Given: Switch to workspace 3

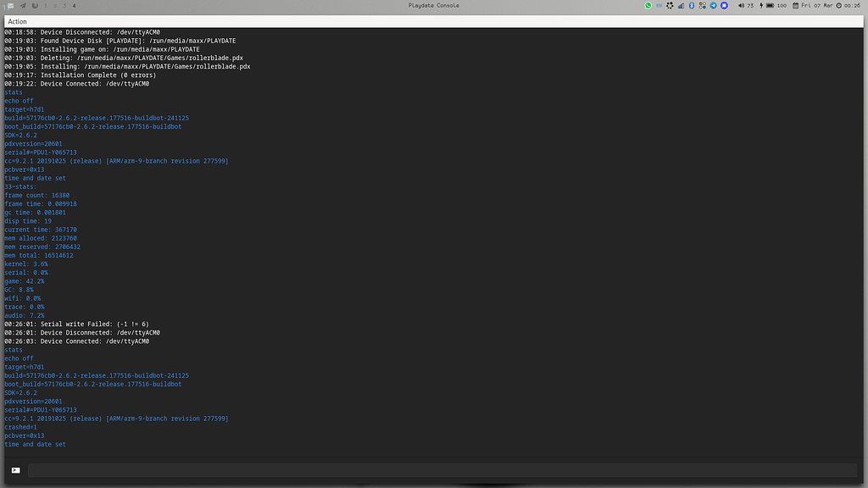Looking at the screenshot, I should 64,6.
